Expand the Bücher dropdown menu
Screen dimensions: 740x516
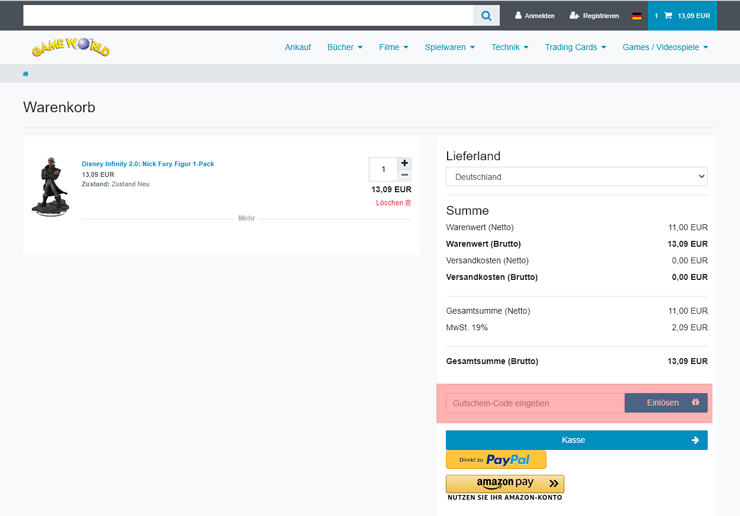tap(345, 47)
